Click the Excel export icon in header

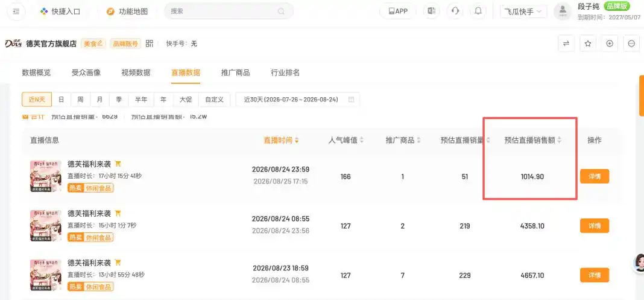(x=432, y=11)
